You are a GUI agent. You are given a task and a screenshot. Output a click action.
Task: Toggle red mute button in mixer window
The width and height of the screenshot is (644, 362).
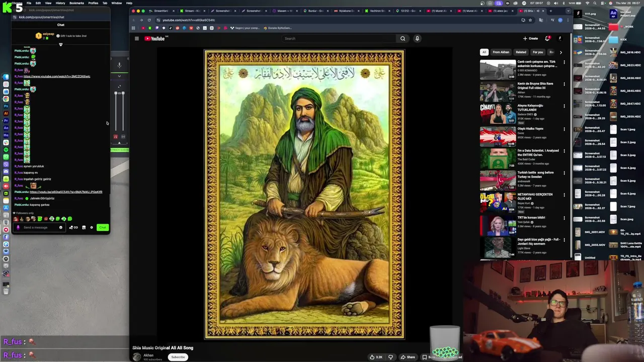(x=115, y=137)
